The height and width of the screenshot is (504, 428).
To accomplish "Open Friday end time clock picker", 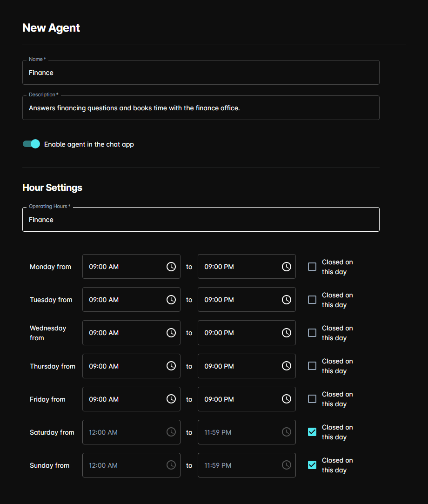I will point(286,399).
